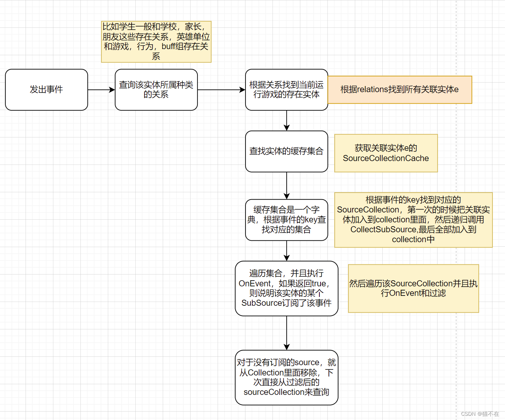505x420 pixels.
Task: Select the '遍历集合，并且执行OnEvent' box
Action: point(287,289)
